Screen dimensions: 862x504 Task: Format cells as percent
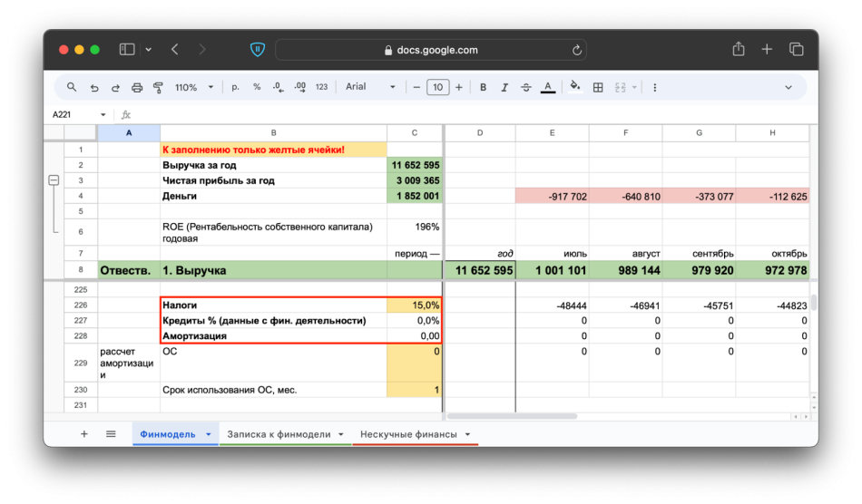pyautogui.click(x=257, y=88)
